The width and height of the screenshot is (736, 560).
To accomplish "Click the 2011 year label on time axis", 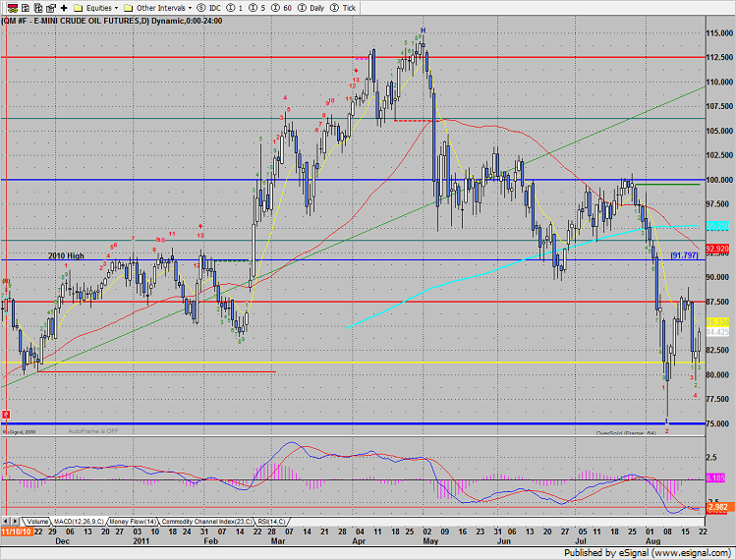I will click(141, 541).
